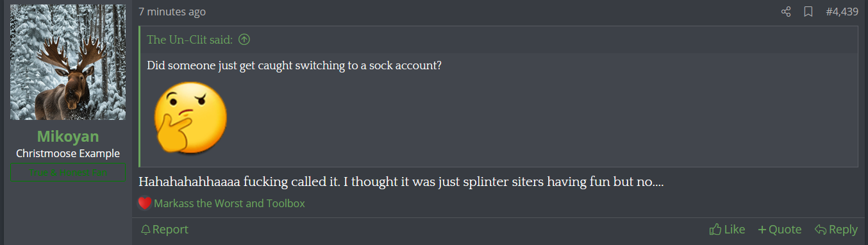Click the thumbs-up icon to like the post
The height and width of the screenshot is (245, 868).
pos(715,229)
